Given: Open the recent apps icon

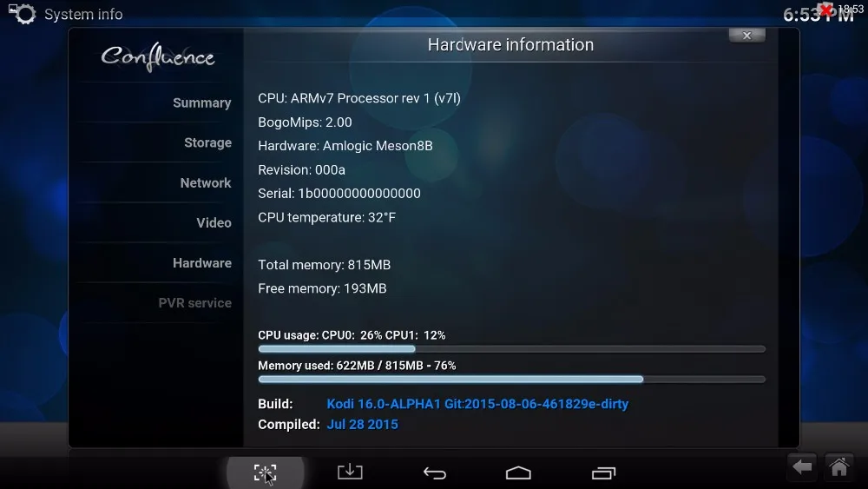Looking at the screenshot, I should coord(603,473).
